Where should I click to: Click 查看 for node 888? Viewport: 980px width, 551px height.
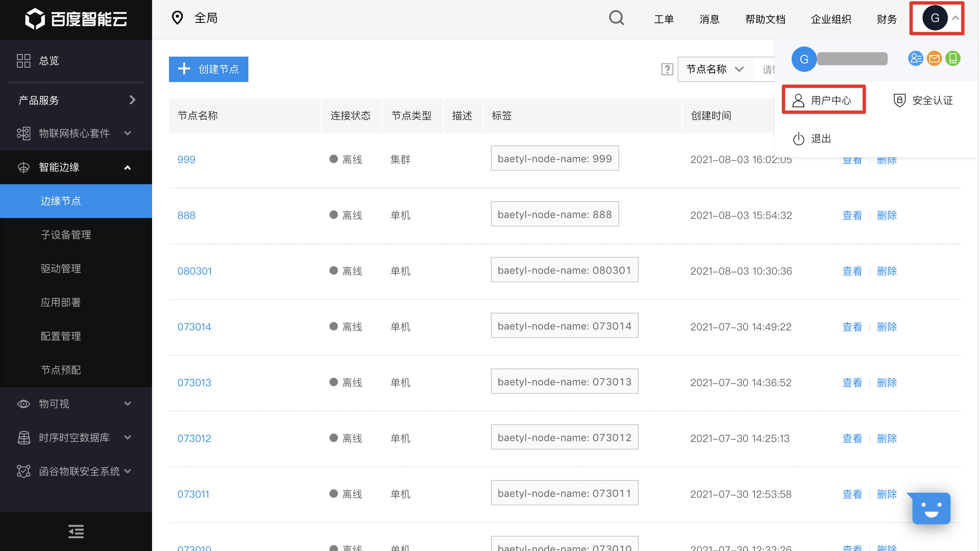pos(852,215)
